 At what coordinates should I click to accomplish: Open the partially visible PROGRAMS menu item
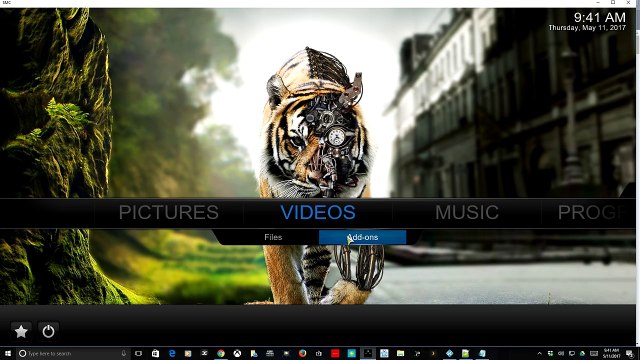click(x=592, y=213)
